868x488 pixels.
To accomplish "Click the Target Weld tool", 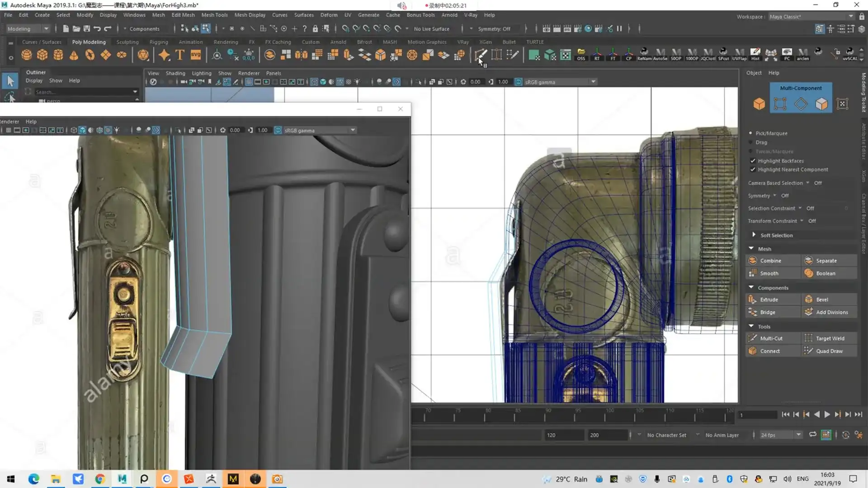I will click(x=830, y=338).
